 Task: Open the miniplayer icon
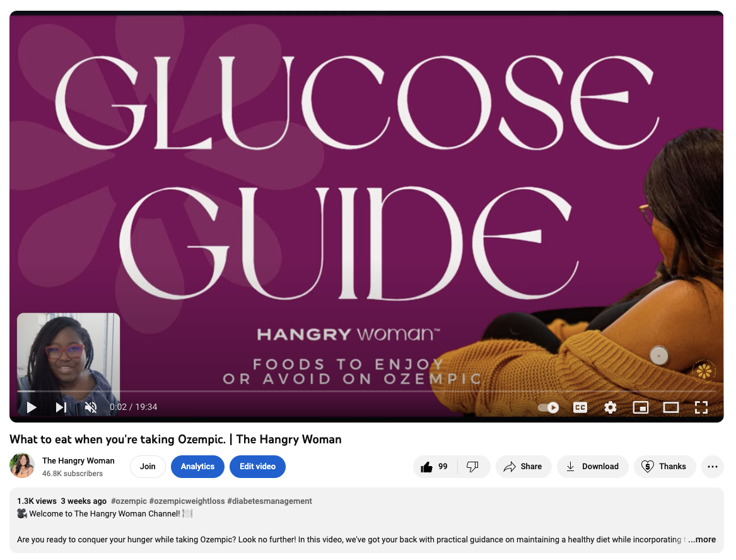coord(641,407)
